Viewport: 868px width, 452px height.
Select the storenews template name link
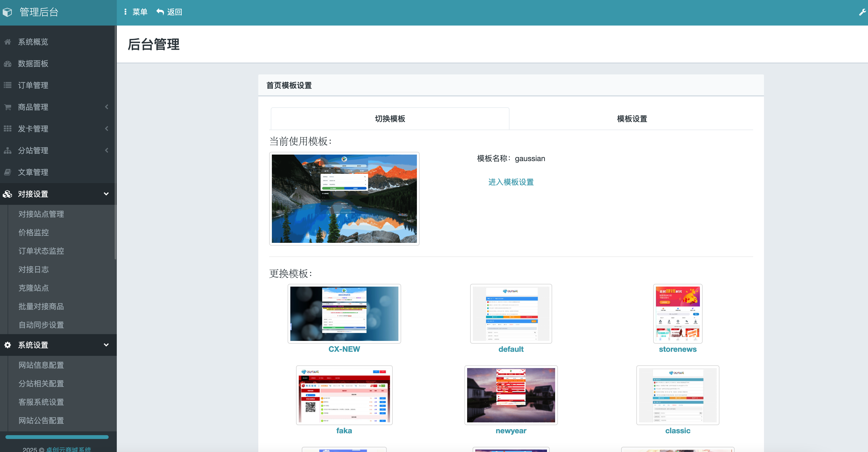tap(678, 349)
